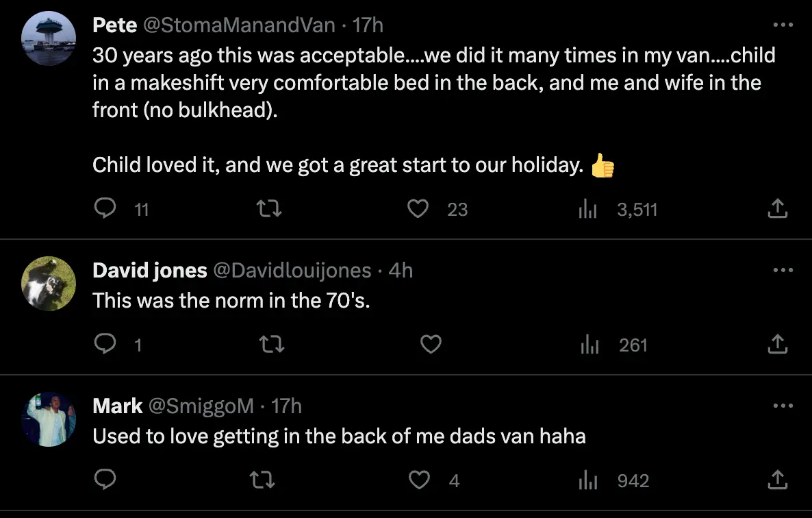812x518 pixels.
Task: Click Mark's profile avatar
Action: pyautogui.click(x=49, y=420)
